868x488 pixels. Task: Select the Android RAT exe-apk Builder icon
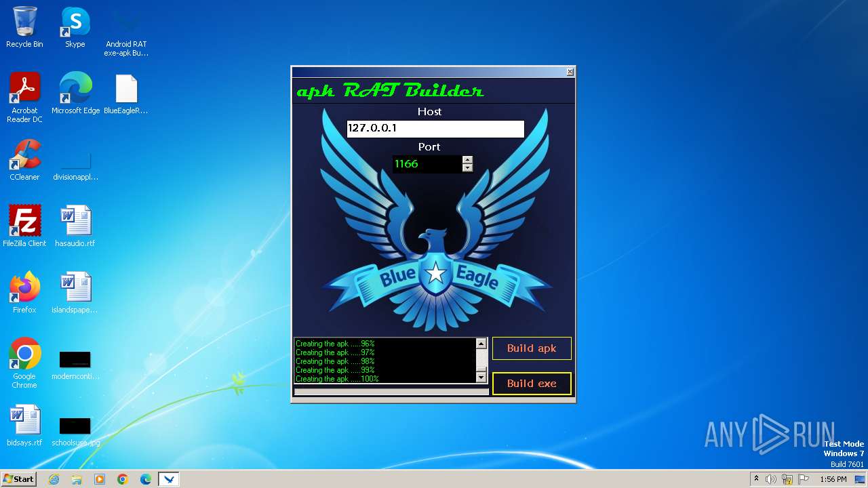click(126, 31)
